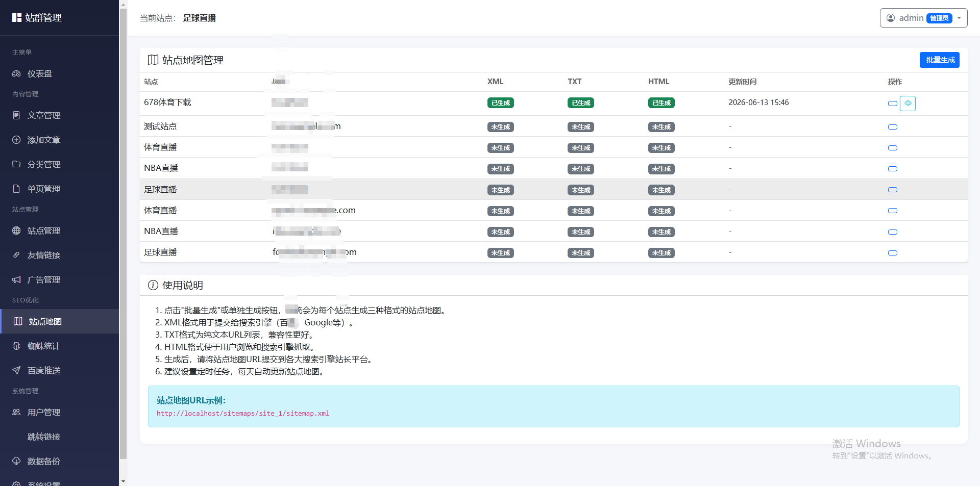Image resolution: width=980 pixels, height=486 pixels.
Task: Click the 站点 column header
Action: [151, 82]
